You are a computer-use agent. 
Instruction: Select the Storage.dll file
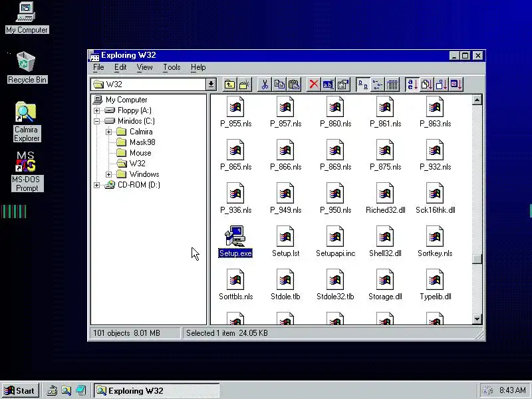(x=385, y=285)
